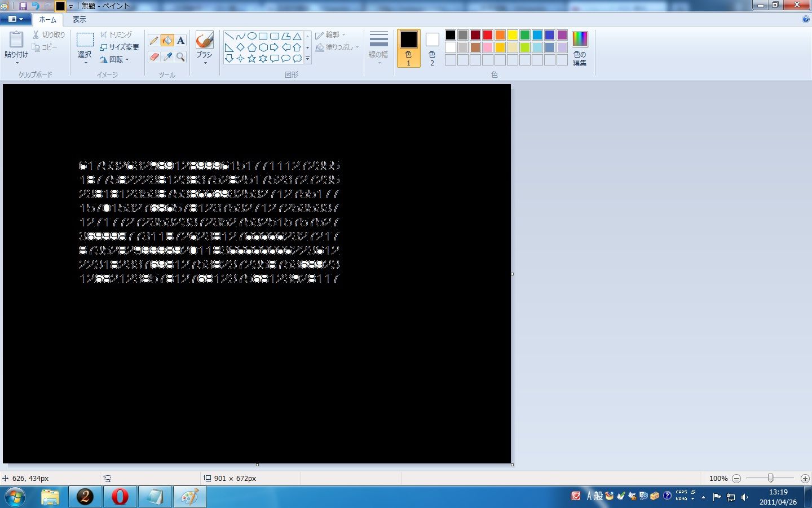Click トリミング crop button

click(x=116, y=35)
